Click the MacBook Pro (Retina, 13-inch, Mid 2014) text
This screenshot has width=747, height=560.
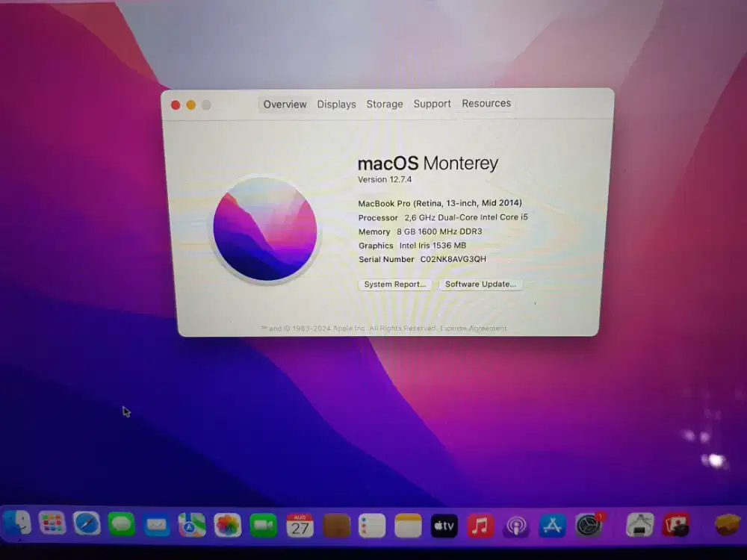point(440,203)
